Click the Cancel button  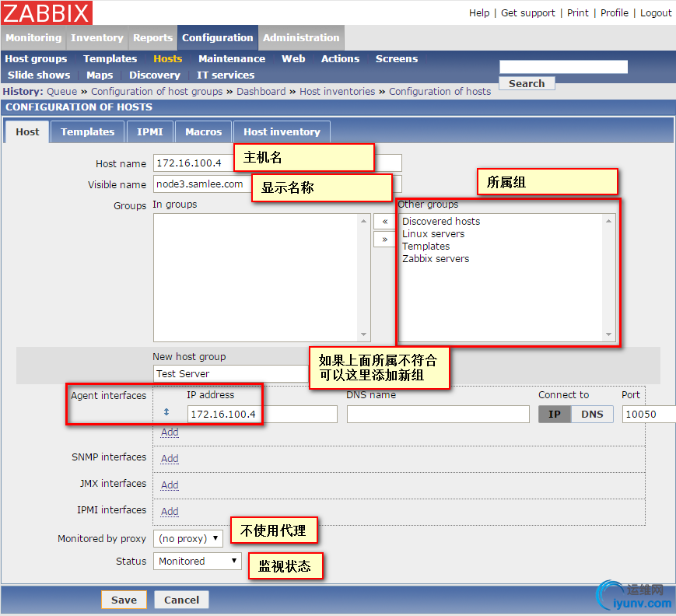(x=181, y=600)
